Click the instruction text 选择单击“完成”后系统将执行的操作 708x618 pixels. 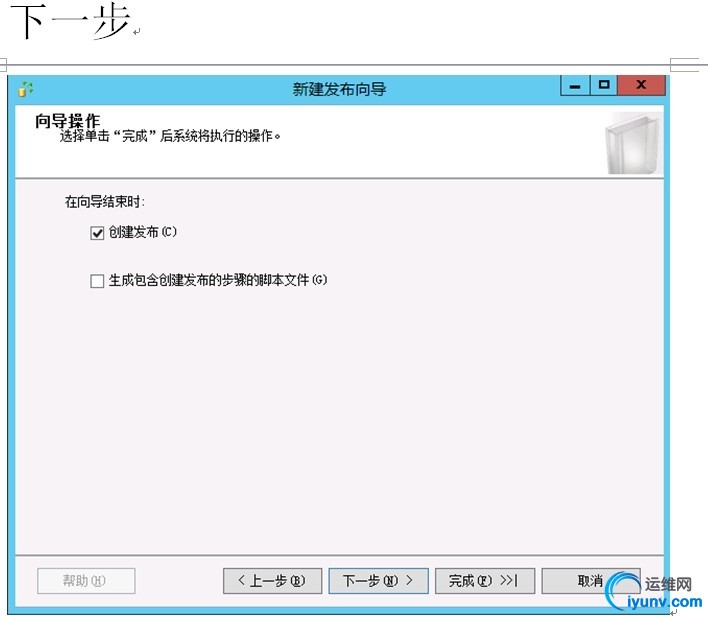pyautogui.click(x=170, y=135)
